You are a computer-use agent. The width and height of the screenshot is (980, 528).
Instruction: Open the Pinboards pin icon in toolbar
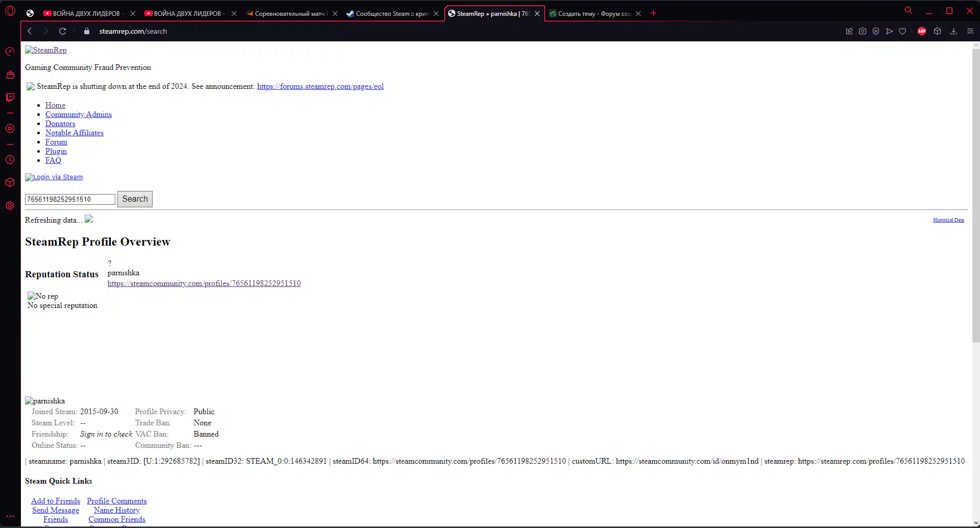point(849,31)
